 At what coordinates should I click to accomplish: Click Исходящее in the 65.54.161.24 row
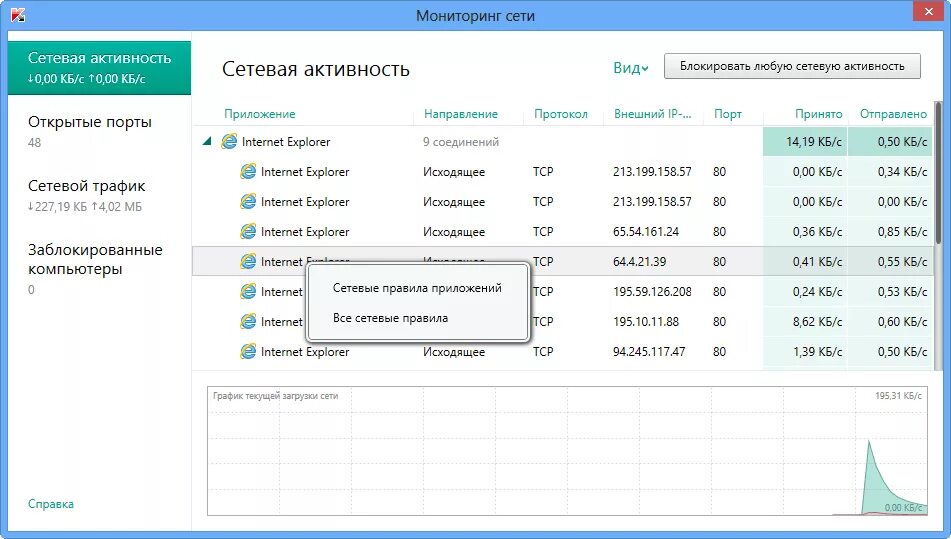tap(454, 232)
